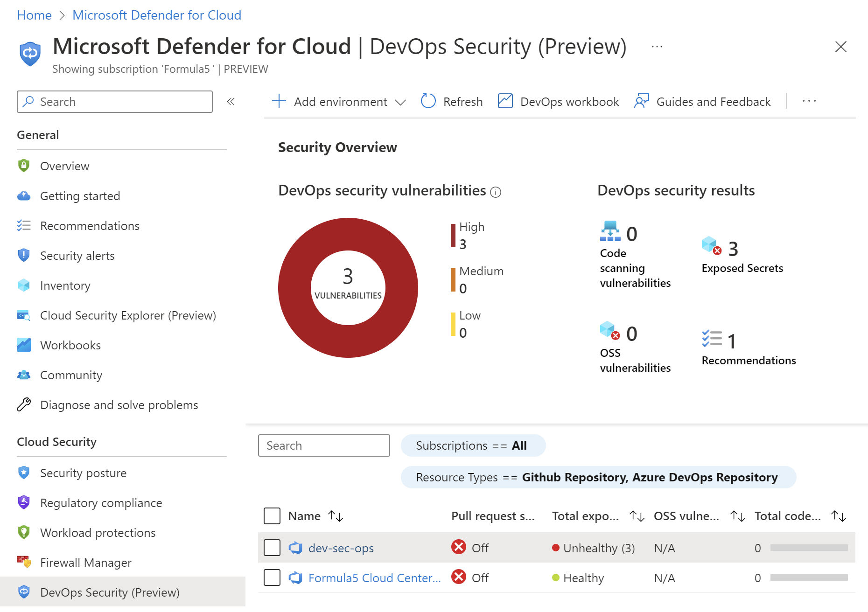Image resolution: width=868 pixels, height=612 pixels.
Task: Click the Guides and Feedback person icon
Action: [642, 101]
